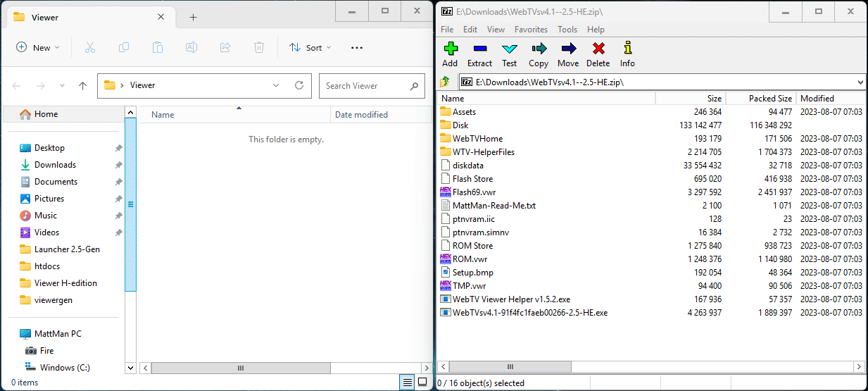Click the Explorer file pane horizontal scrollbar thumb
This screenshot has height=391, width=868.
pos(240,368)
